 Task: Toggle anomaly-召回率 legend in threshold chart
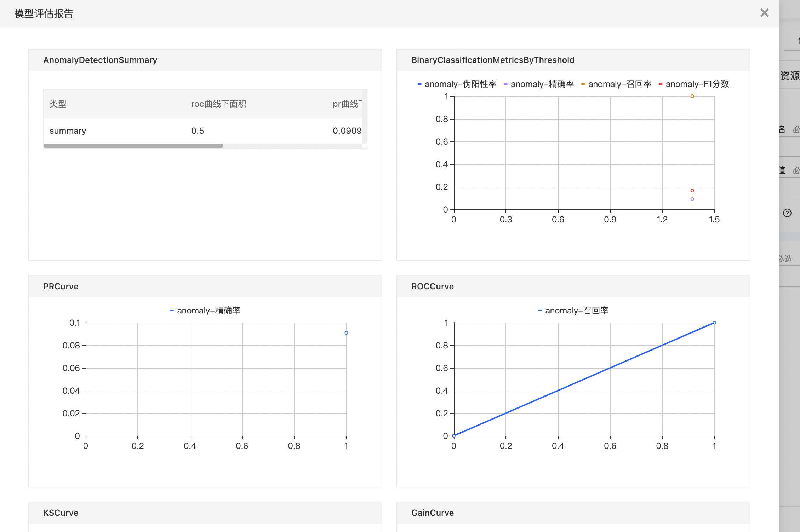coord(616,84)
